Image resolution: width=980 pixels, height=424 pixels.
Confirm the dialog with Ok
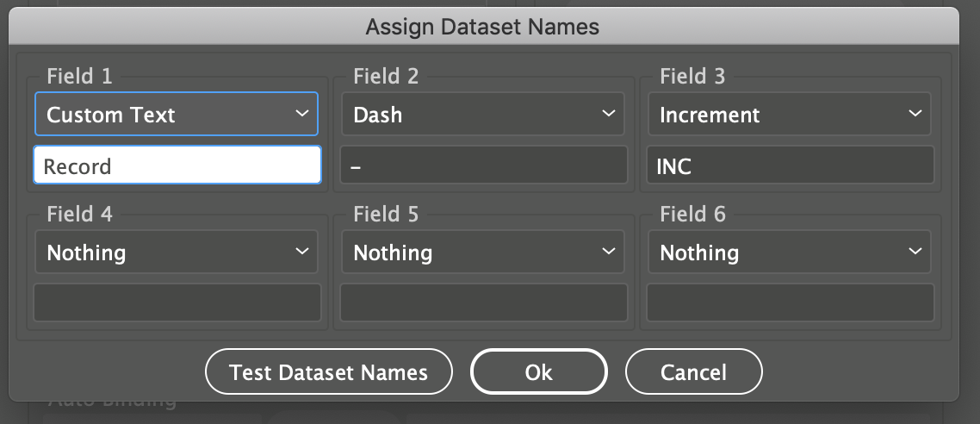coord(538,371)
